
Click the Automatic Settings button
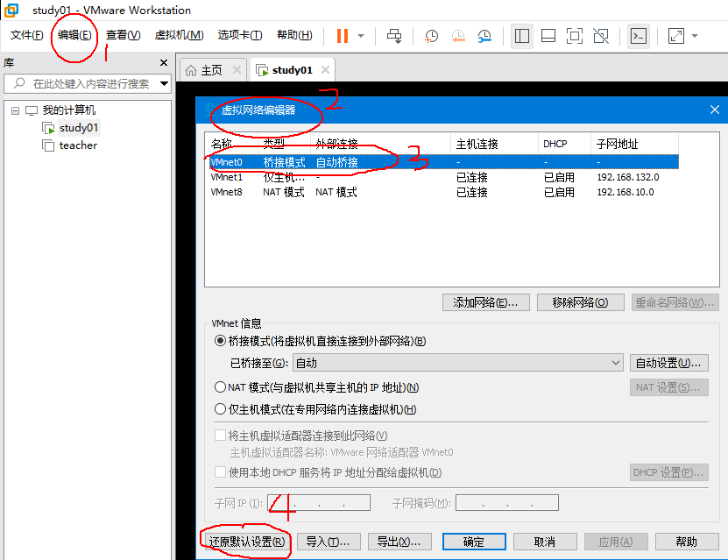pos(669,363)
